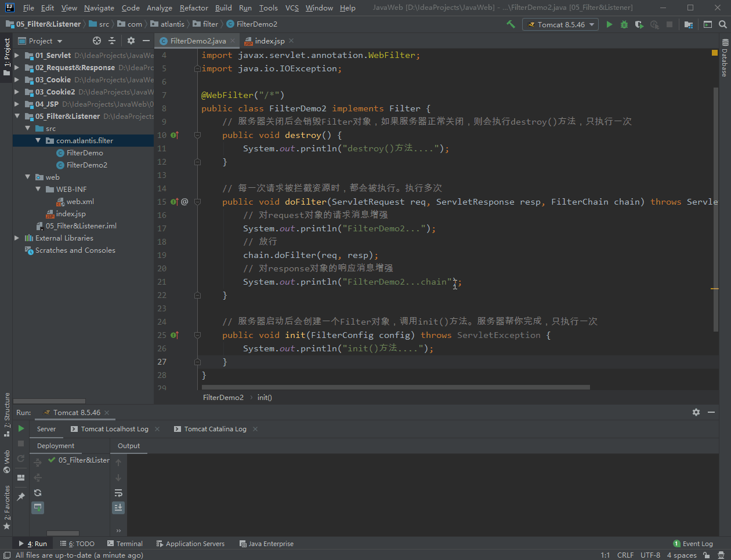Collapse all in the Project panel
731x560 pixels.
coord(112,41)
